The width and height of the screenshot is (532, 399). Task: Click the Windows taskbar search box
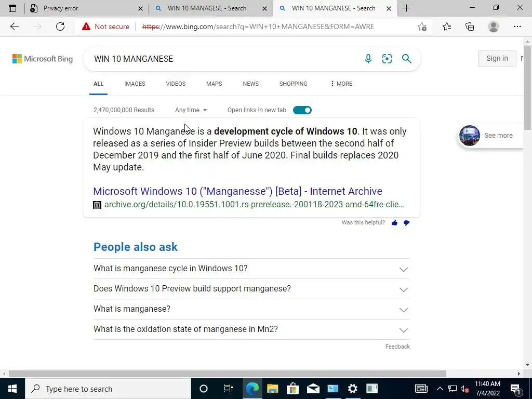(x=108, y=389)
